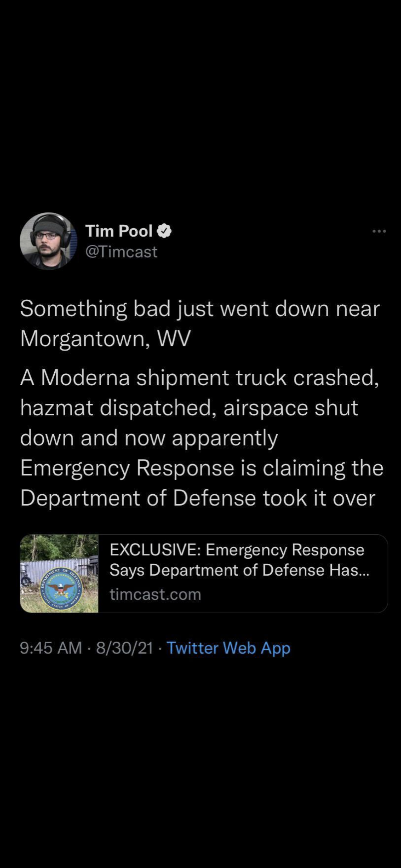The height and width of the screenshot is (868, 401).
Task: Click 'Says Department of Defense Has...' card line
Action: (240, 570)
